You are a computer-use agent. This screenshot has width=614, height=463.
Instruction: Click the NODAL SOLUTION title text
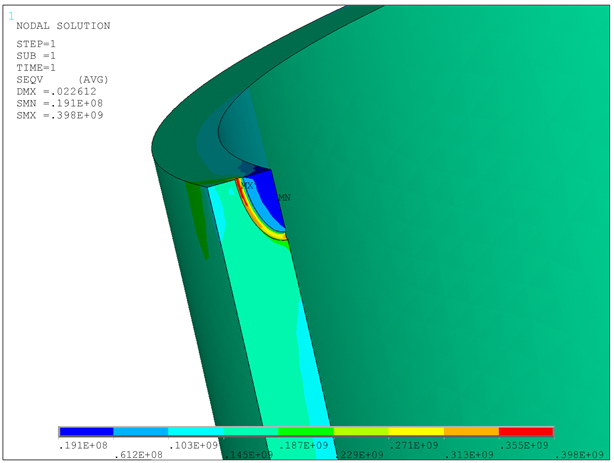click(63, 26)
